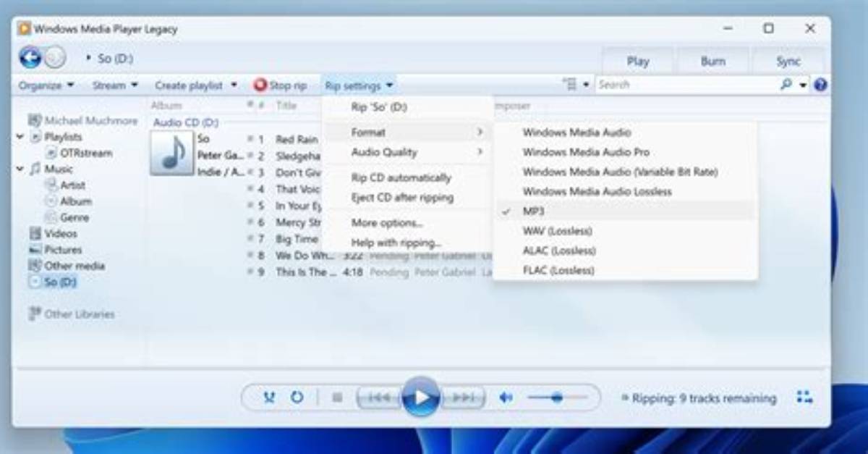868x454 pixels.
Task: Switch to Now Playing view icon
Action: click(x=804, y=397)
